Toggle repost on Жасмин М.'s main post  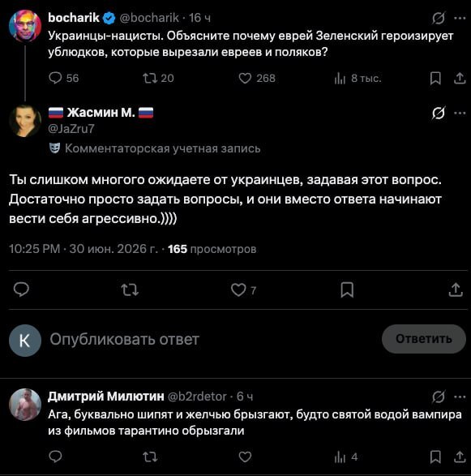(130, 290)
